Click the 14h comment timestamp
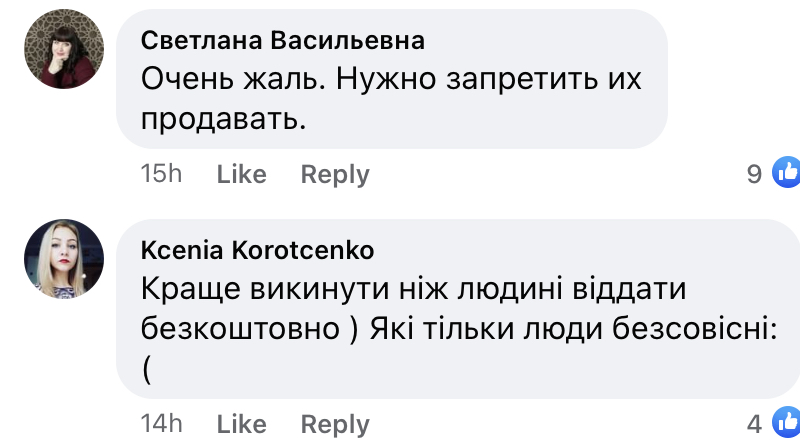This screenshot has height=445, width=800. click(x=161, y=424)
